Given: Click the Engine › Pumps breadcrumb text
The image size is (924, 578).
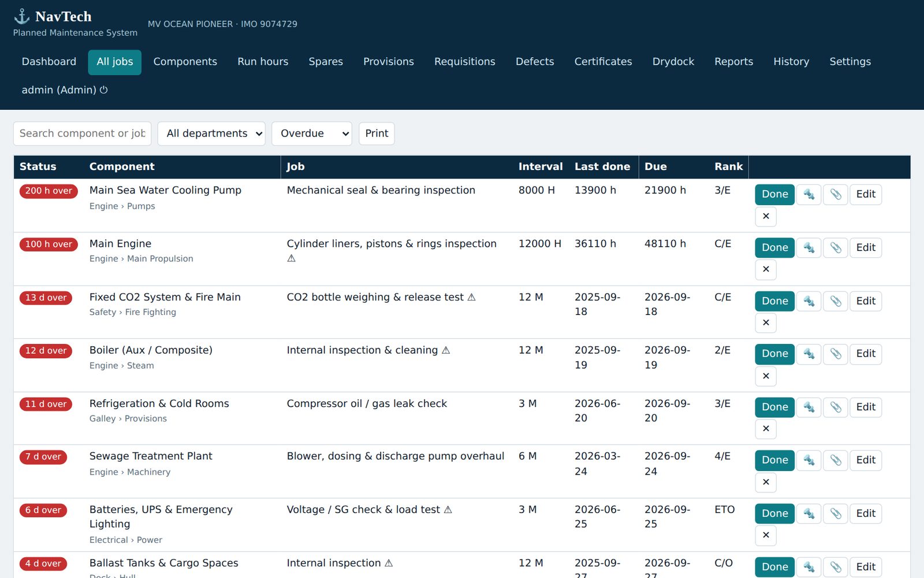Looking at the screenshot, I should point(122,206).
